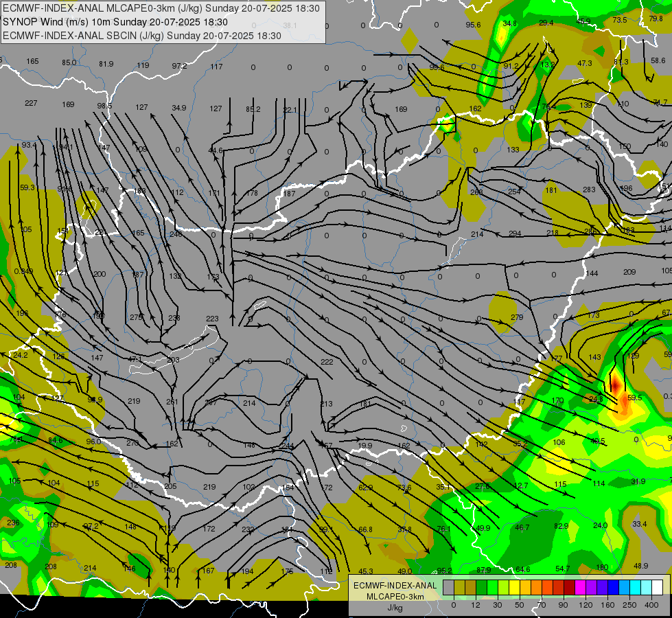Select the map value 283
The image size is (672, 618).
click(x=589, y=189)
